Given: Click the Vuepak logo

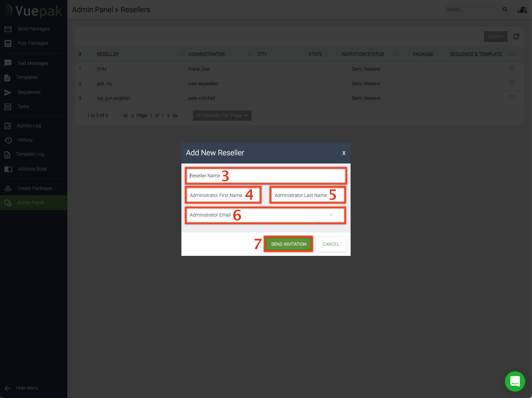Looking at the screenshot, I should coord(33,11).
